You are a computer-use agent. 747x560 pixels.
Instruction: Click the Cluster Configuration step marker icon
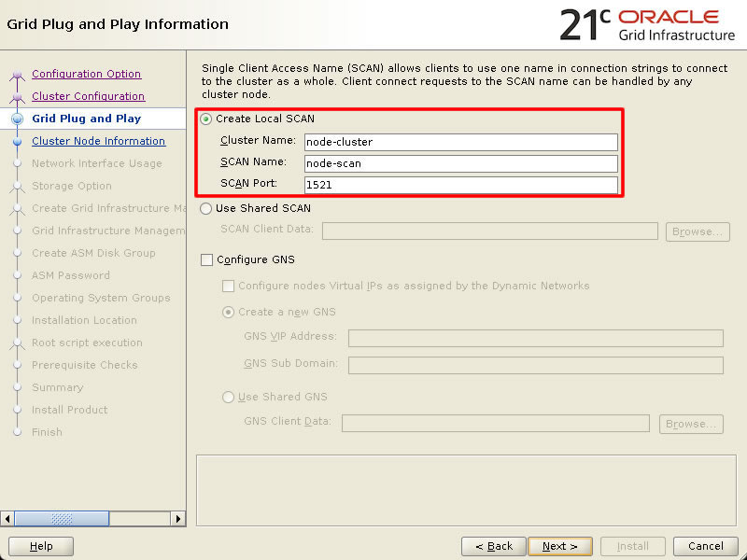click(x=18, y=97)
